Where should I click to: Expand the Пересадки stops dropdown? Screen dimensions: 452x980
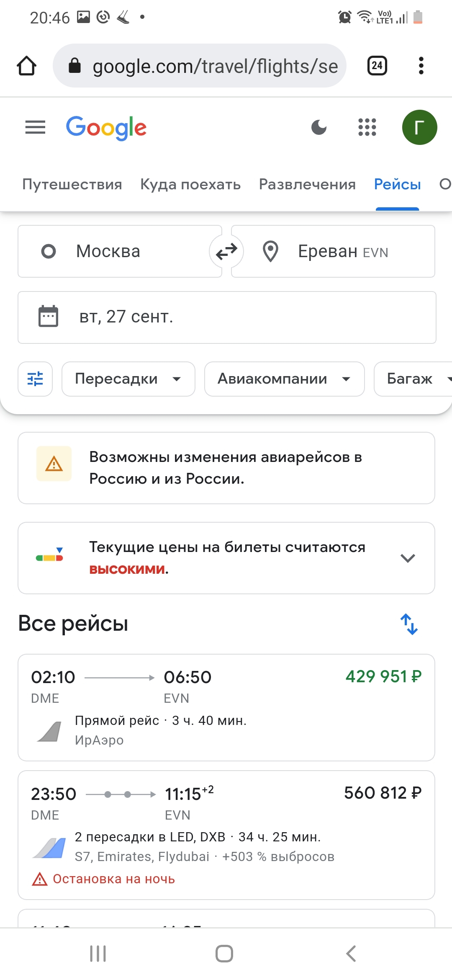(128, 379)
